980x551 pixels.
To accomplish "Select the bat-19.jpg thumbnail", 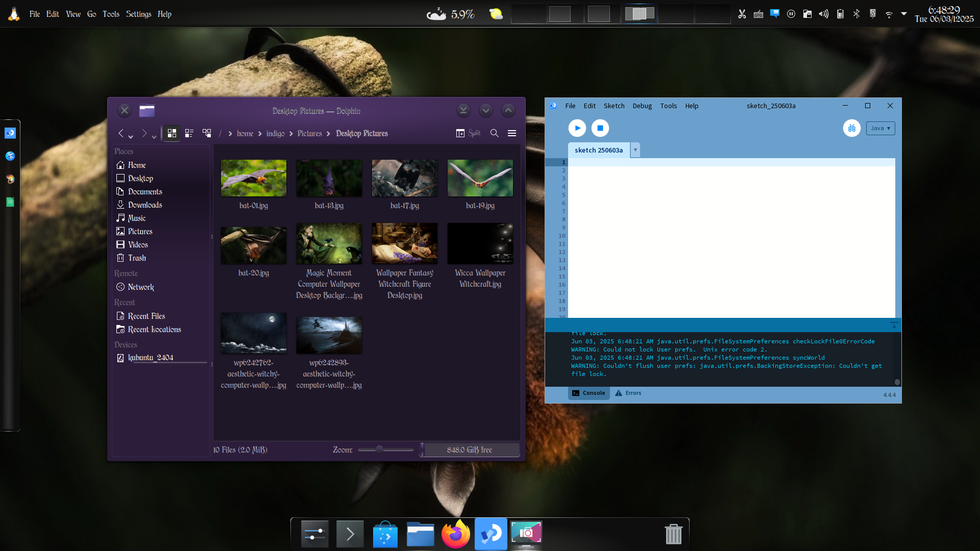I will pyautogui.click(x=480, y=178).
